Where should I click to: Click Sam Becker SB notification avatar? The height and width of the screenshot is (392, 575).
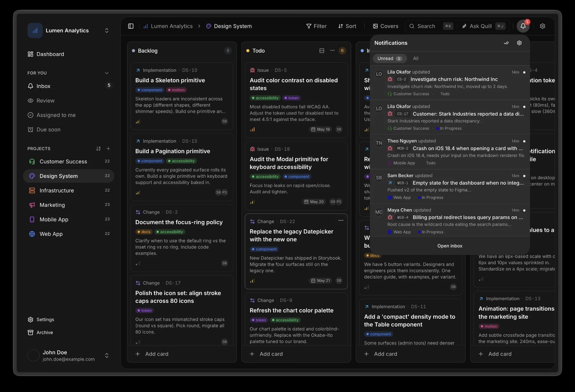[379, 178]
